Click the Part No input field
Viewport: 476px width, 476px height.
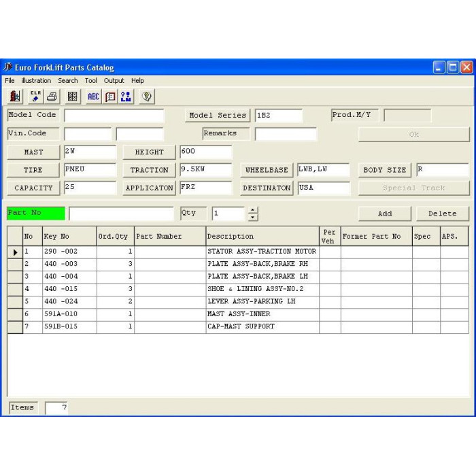click(x=121, y=214)
